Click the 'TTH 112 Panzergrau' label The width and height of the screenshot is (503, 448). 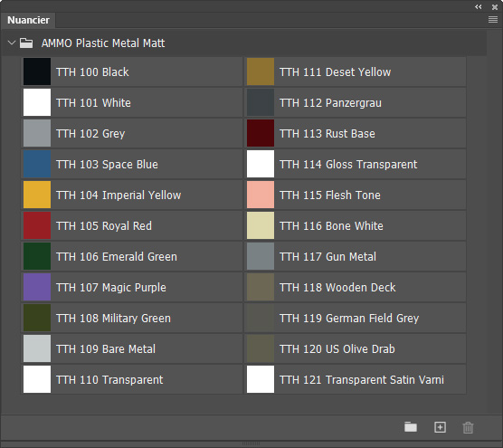point(331,102)
